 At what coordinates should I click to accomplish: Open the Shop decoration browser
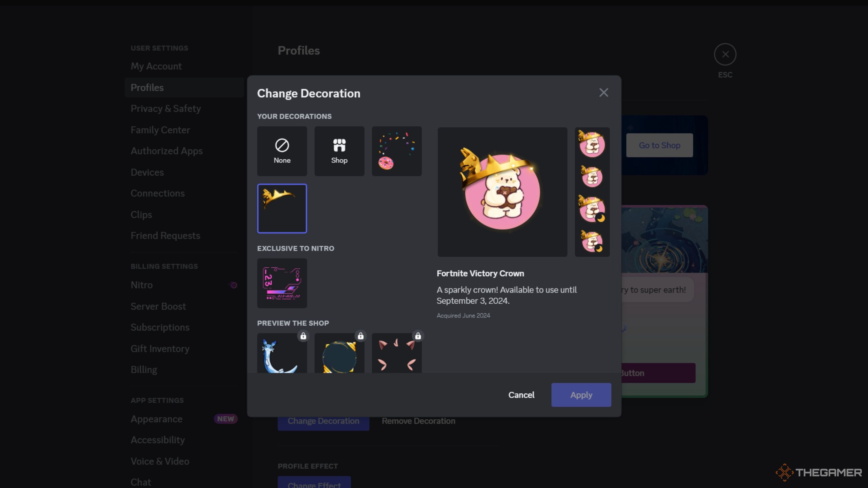point(339,151)
